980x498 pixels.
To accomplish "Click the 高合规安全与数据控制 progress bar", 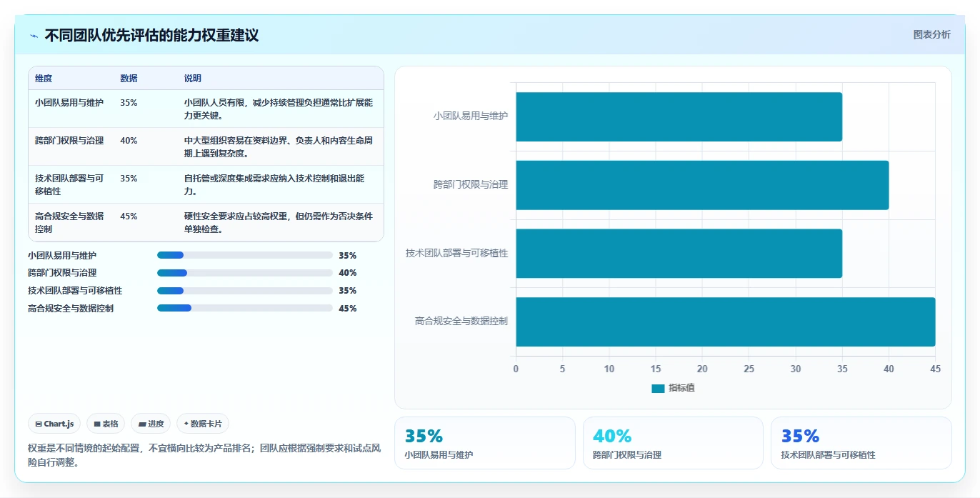I will point(245,309).
